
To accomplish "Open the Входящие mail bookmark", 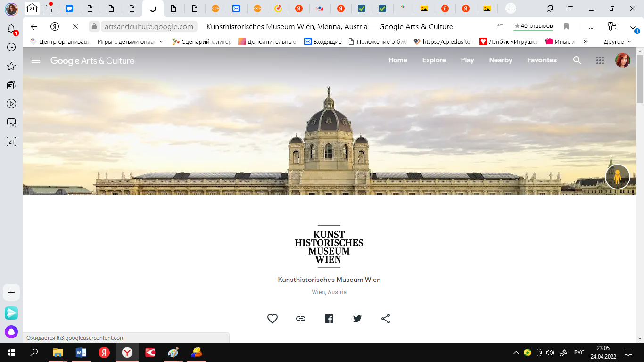I will [x=323, y=41].
